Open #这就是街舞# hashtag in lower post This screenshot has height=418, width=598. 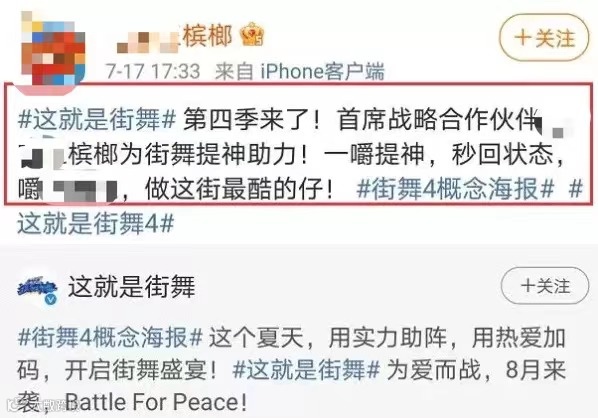(x=306, y=370)
